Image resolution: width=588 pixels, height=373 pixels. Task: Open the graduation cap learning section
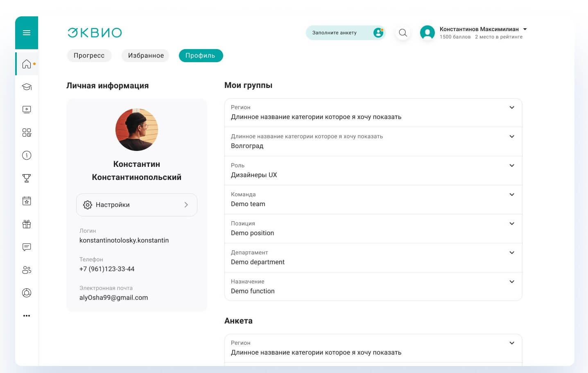pyautogui.click(x=27, y=87)
